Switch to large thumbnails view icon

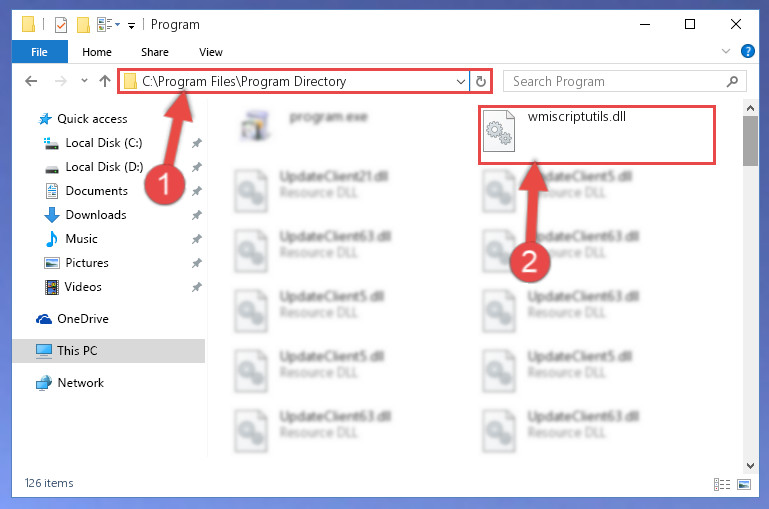click(743, 484)
